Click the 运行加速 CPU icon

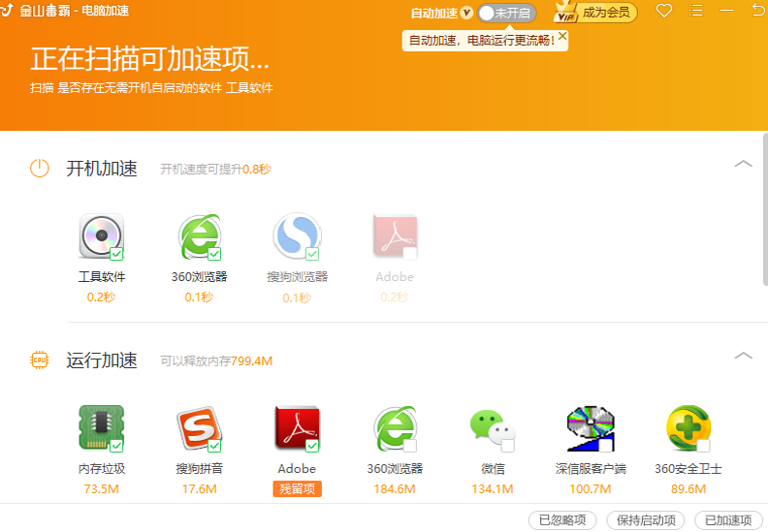40,360
